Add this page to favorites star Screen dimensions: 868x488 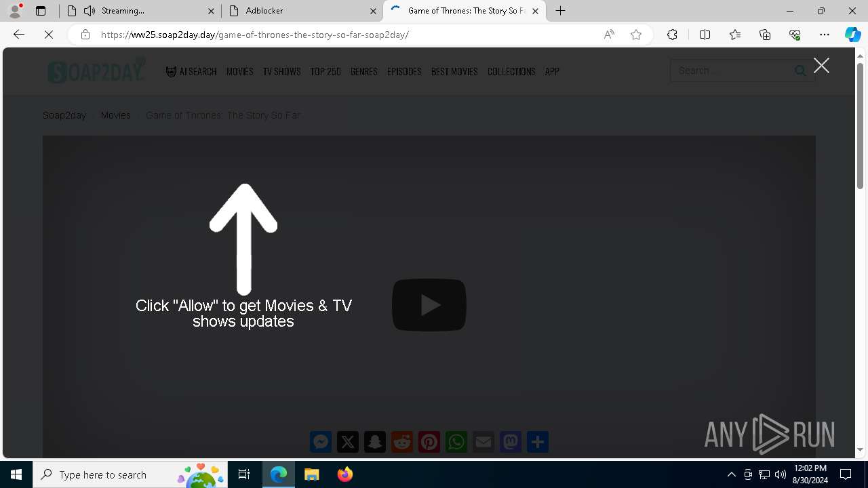click(636, 35)
